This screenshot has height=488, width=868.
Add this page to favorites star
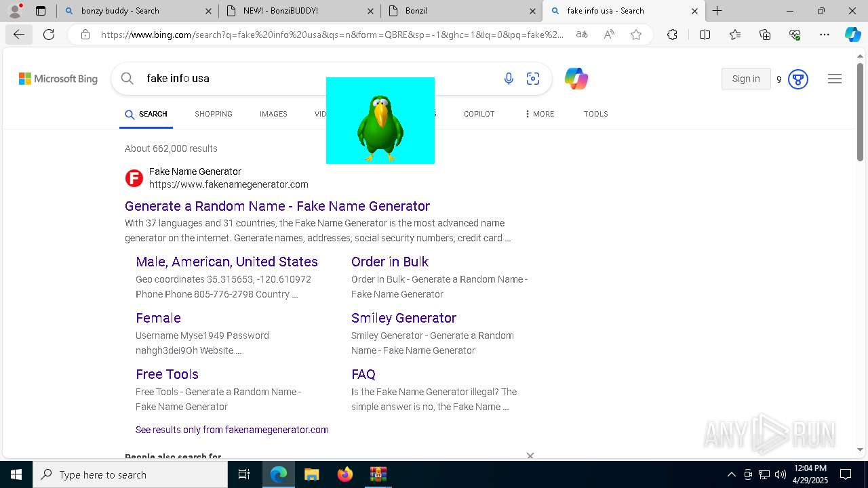tap(636, 35)
